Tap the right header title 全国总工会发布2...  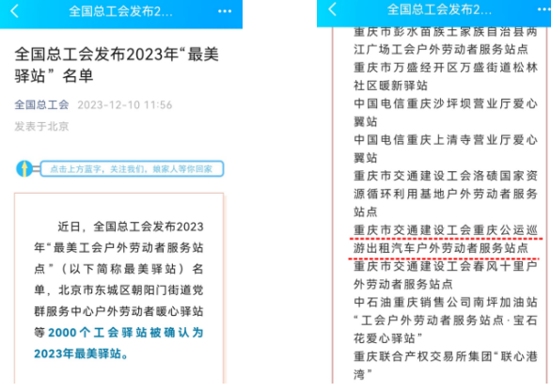(x=439, y=9)
